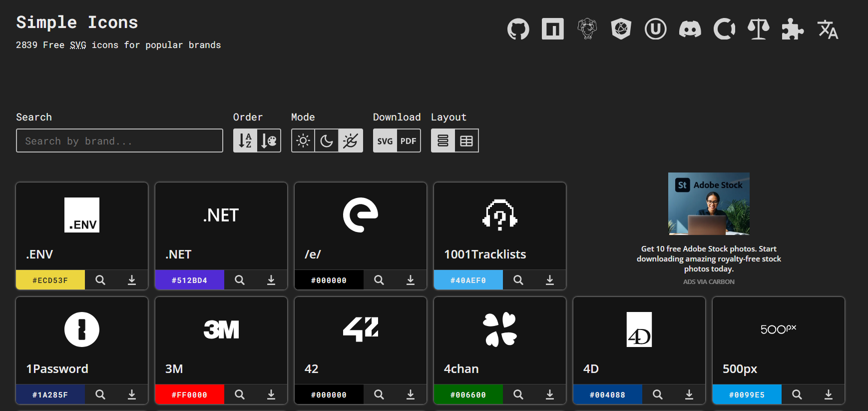The image size is (868, 411).
Task: Download the .NET icon
Action: pos(271,280)
